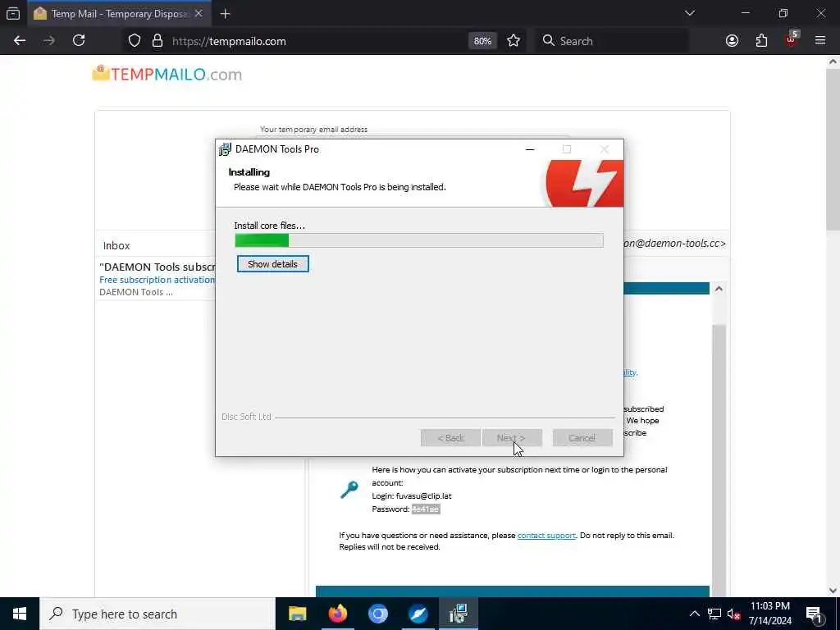Screen dimensions: 840x630
Task: Click the muted volume tray icon
Action: 734,614
